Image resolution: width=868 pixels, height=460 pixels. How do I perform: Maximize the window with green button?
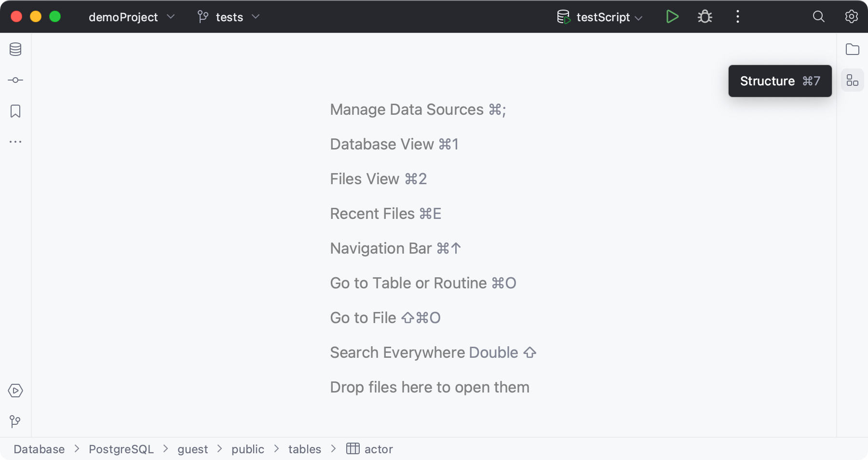(55, 17)
